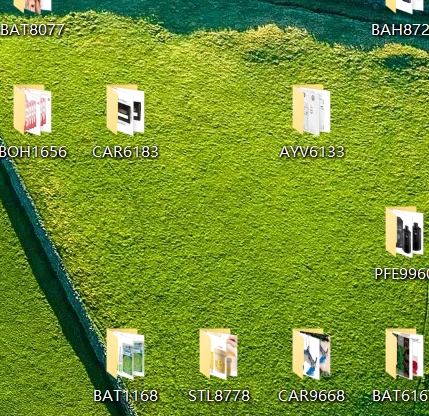The height and width of the screenshot is (416, 429).
Task: Click the BAT8077 name label
Action: click(32, 30)
